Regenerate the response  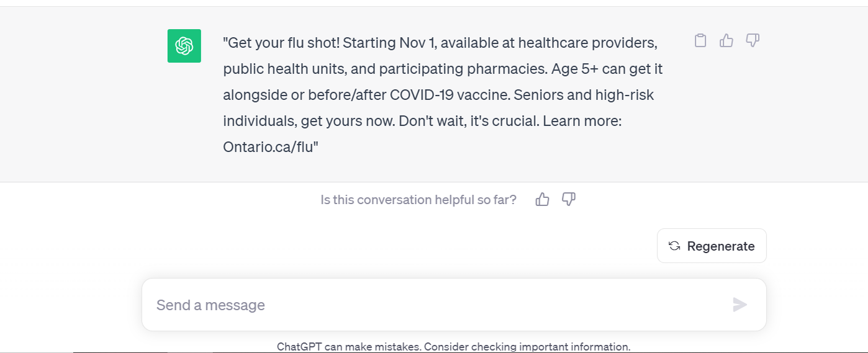point(712,246)
